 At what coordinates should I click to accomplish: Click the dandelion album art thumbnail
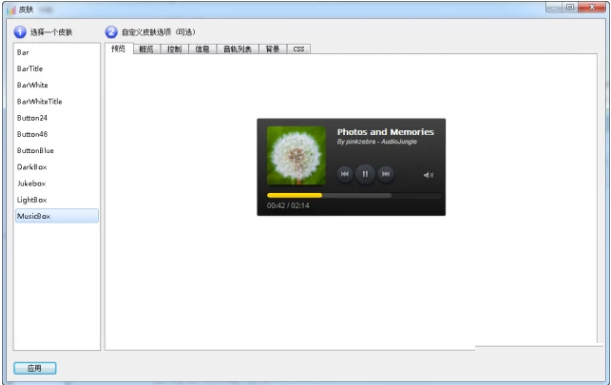click(297, 155)
